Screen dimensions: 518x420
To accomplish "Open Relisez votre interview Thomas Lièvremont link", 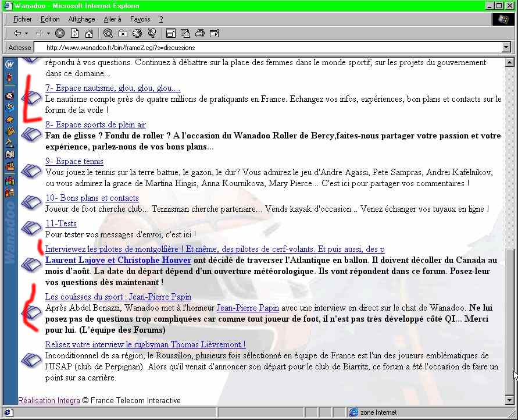I will tap(145, 344).
